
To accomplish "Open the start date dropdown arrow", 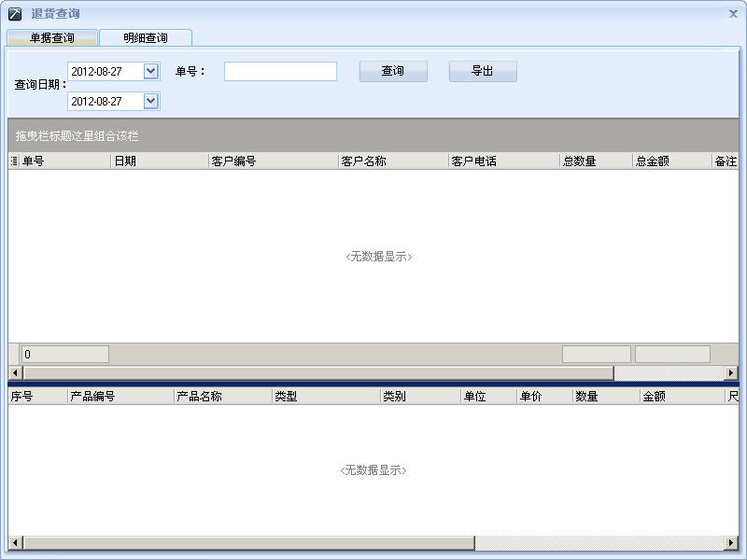I will tap(151, 72).
